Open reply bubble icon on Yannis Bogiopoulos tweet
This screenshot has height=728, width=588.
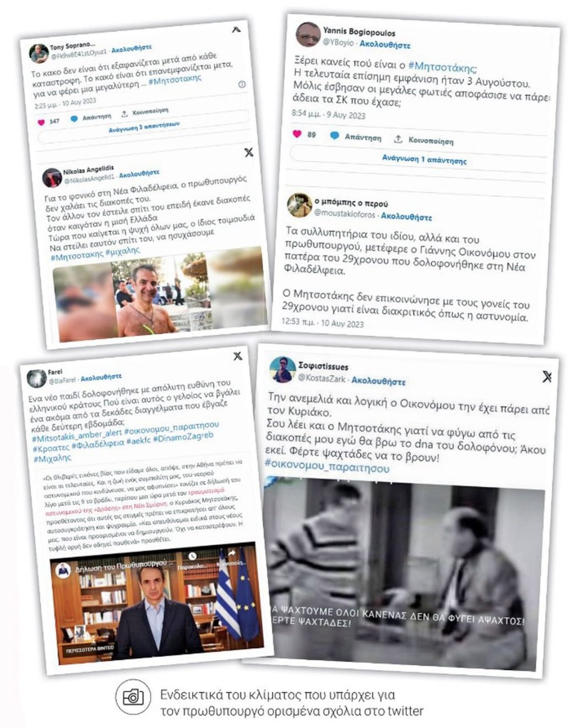(334, 135)
